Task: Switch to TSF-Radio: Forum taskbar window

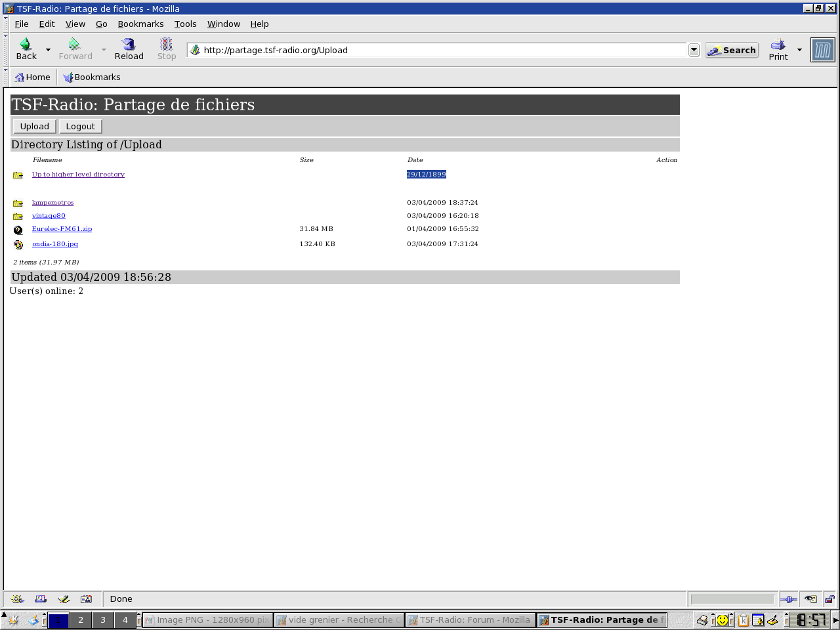Action: (x=470, y=619)
